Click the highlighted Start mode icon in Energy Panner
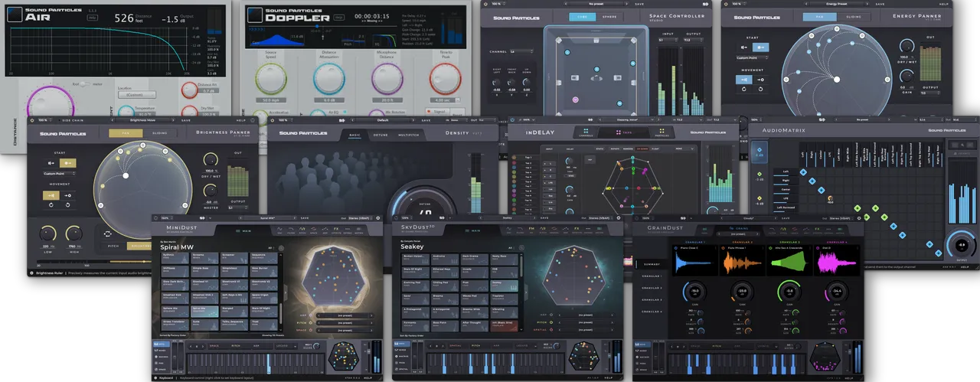Screen dimensions: 980x382 click(x=761, y=47)
